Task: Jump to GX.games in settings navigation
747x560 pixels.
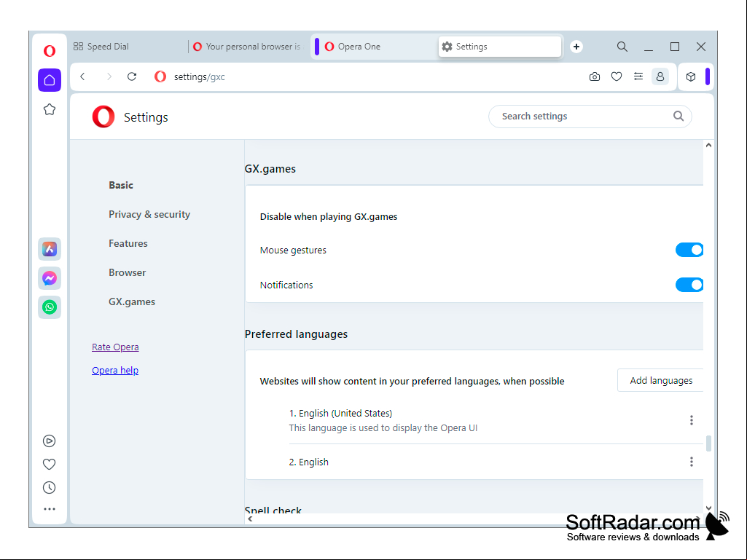Action: pos(132,301)
